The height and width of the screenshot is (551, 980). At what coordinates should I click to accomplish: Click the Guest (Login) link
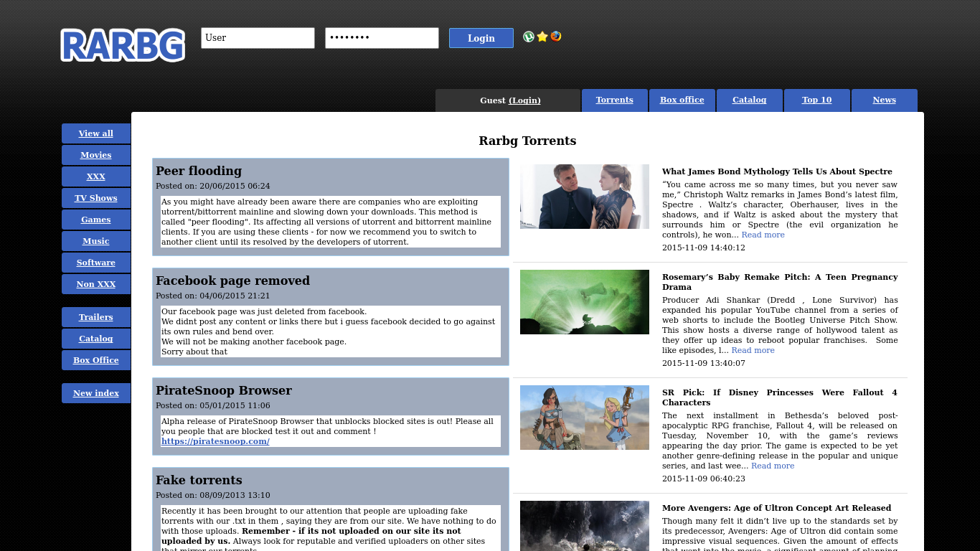524,100
